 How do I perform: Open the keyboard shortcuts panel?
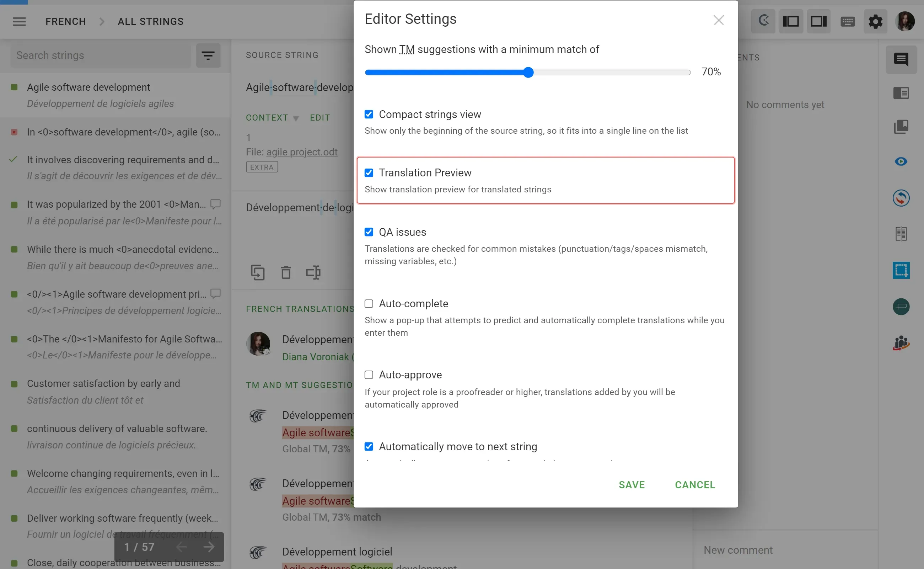pos(847,21)
